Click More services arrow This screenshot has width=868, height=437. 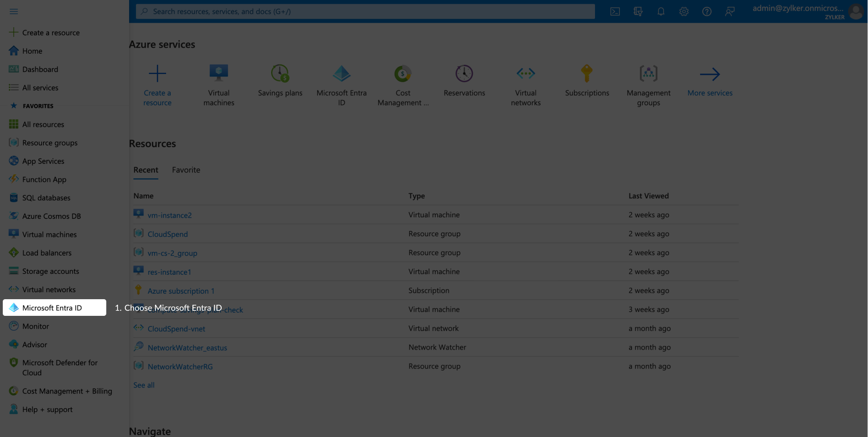coord(710,73)
